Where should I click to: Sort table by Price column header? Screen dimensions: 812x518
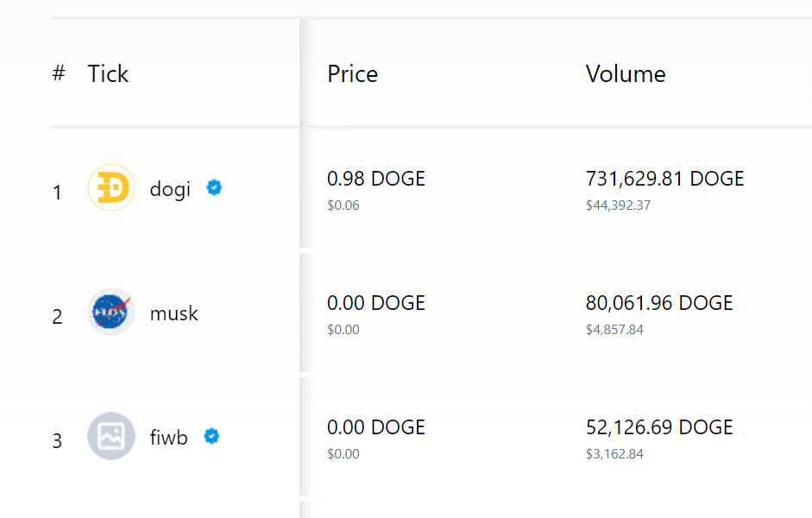tap(352, 74)
